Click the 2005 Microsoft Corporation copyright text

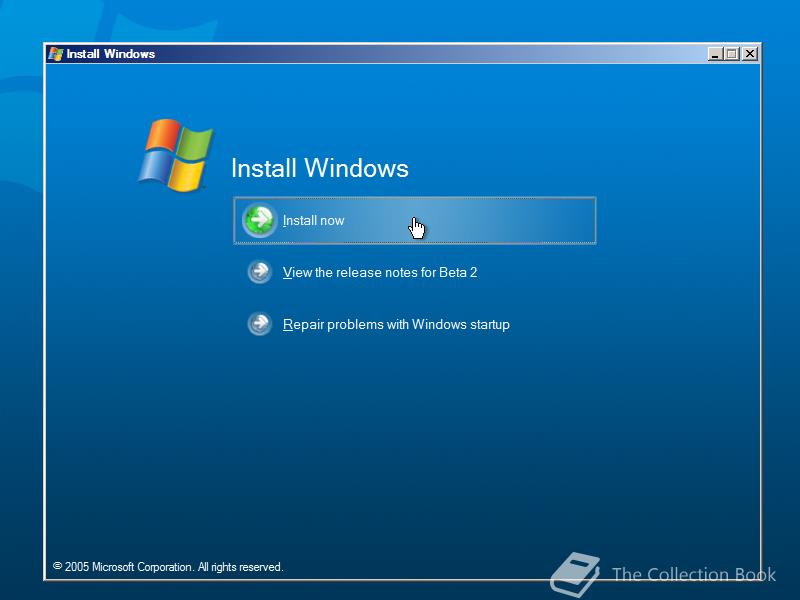click(168, 567)
